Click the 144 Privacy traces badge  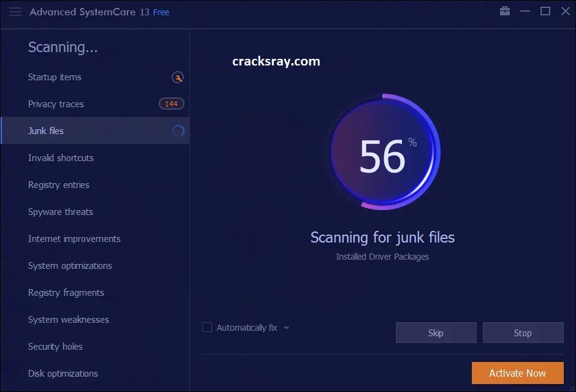[x=171, y=104]
